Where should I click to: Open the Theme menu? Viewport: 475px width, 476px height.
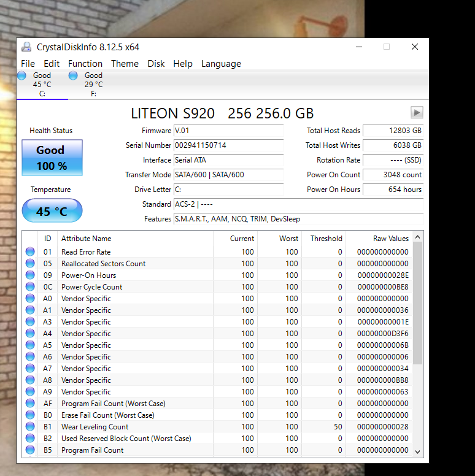tap(125, 64)
